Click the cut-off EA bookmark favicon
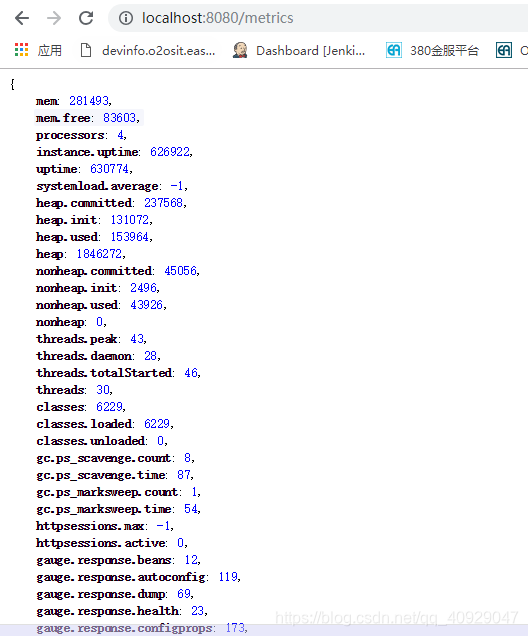Viewport: 528px width, 636px height. tap(504, 50)
